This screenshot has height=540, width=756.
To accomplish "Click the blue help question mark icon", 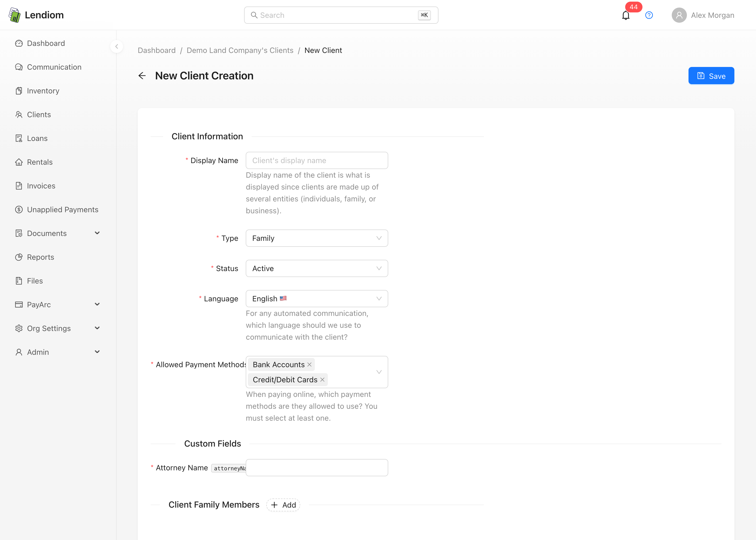I will pos(649,15).
